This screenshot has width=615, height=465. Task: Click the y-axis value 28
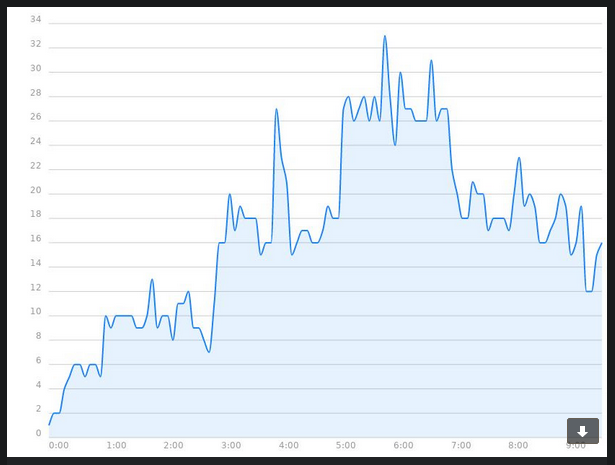pyautogui.click(x=36, y=93)
